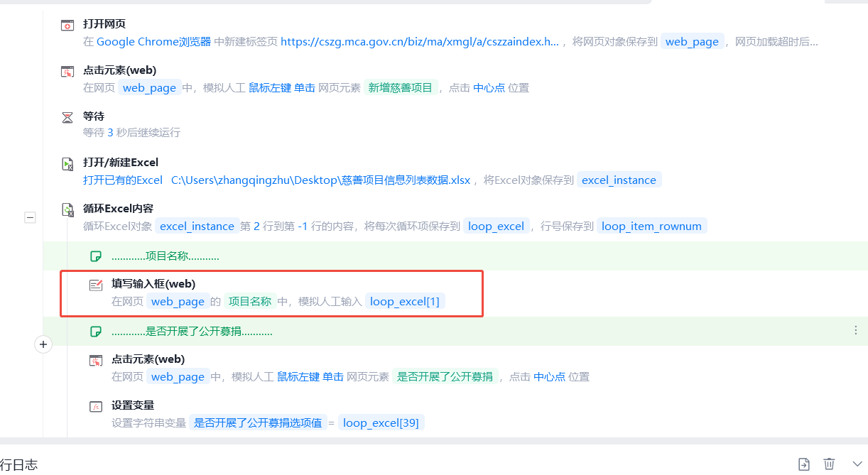Image resolution: width=868 pixels, height=475 pixels.
Task: Click the 等待 3 秒后继续运行 description
Action: tap(131, 133)
